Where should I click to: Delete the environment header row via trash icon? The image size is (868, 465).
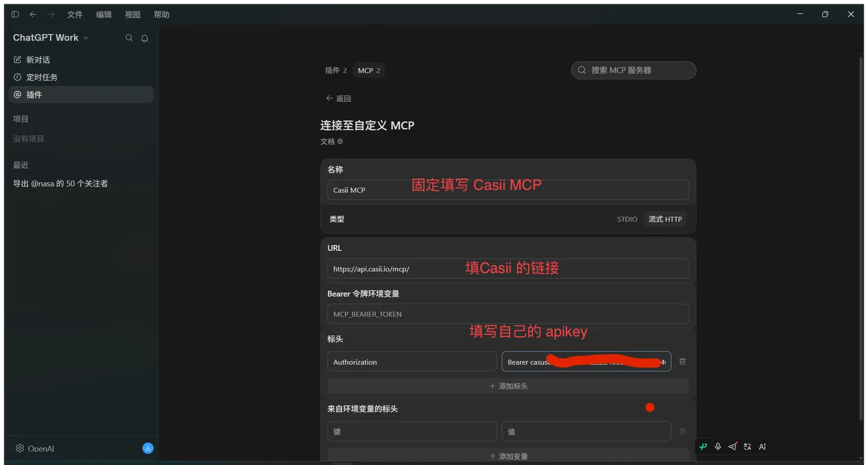pos(682,431)
